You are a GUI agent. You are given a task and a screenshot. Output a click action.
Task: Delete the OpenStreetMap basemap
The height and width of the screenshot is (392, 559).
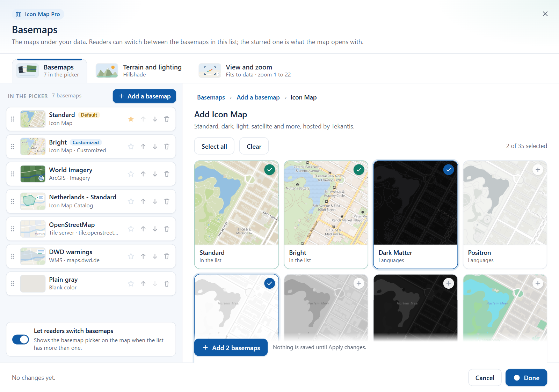click(167, 229)
